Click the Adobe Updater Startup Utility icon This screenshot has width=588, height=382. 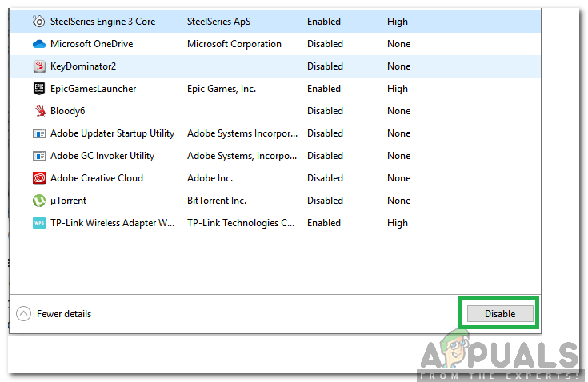click(39, 133)
